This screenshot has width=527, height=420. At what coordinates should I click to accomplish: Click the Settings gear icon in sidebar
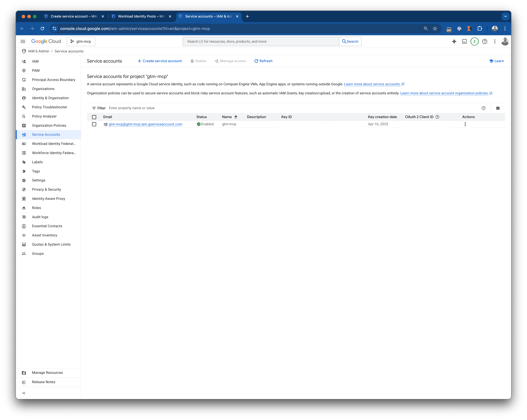[x=24, y=180]
